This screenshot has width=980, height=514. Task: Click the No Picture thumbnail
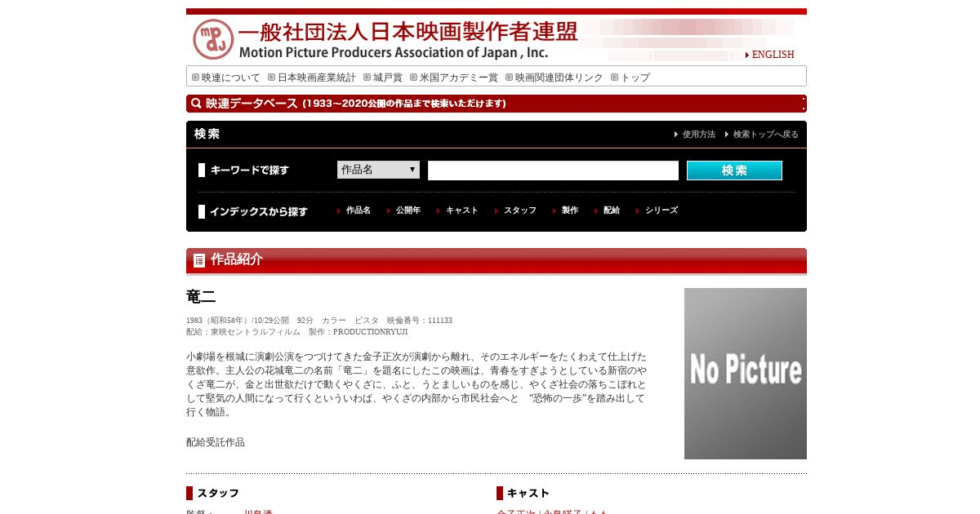click(746, 374)
